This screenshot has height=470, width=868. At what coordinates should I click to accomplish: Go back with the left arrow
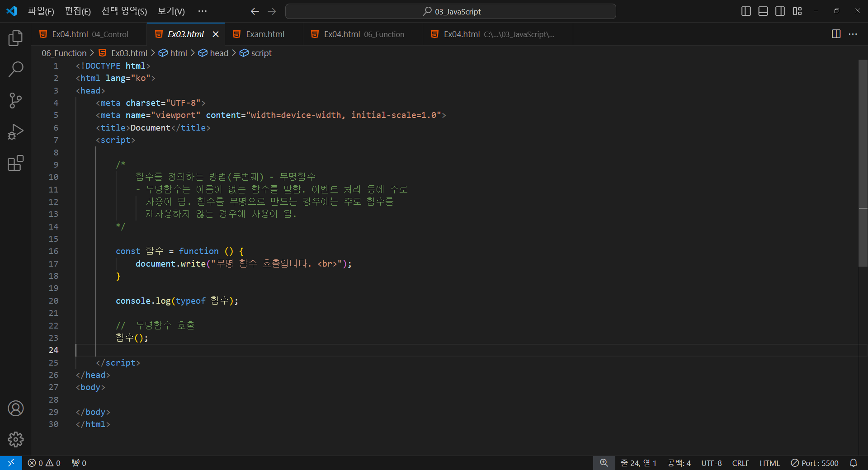pyautogui.click(x=255, y=11)
